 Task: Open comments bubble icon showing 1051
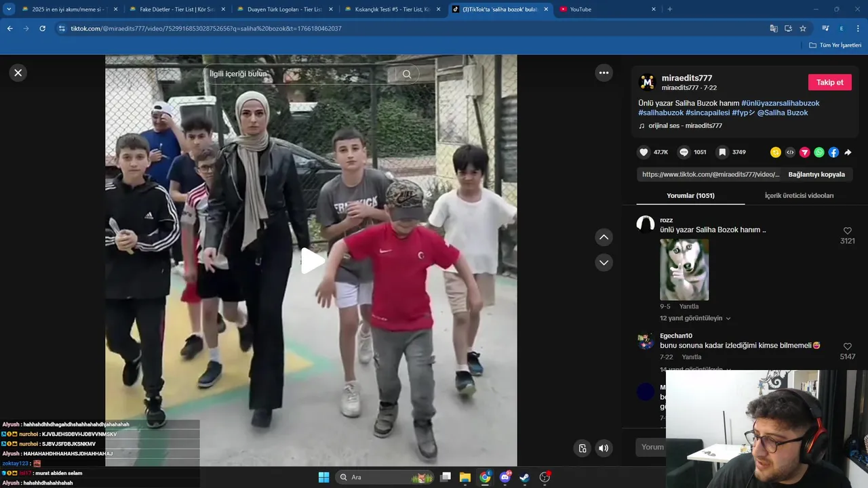pyautogui.click(x=684, y=152)
